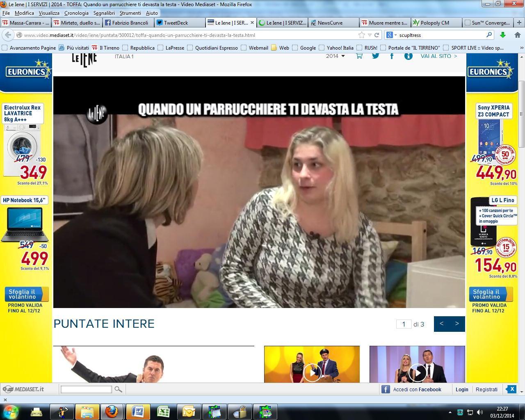Open the Windows Start menu
Screen dimensions: 525x420
[x=11, y=411]
